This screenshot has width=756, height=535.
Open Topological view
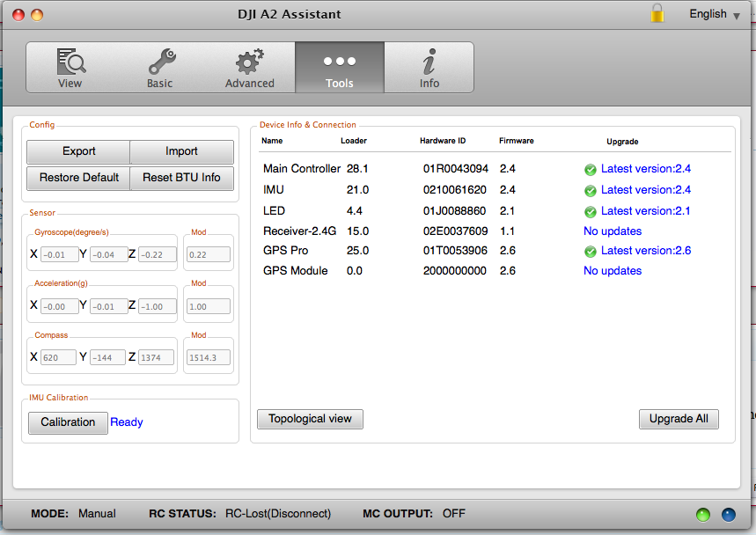tap(310, 419)
